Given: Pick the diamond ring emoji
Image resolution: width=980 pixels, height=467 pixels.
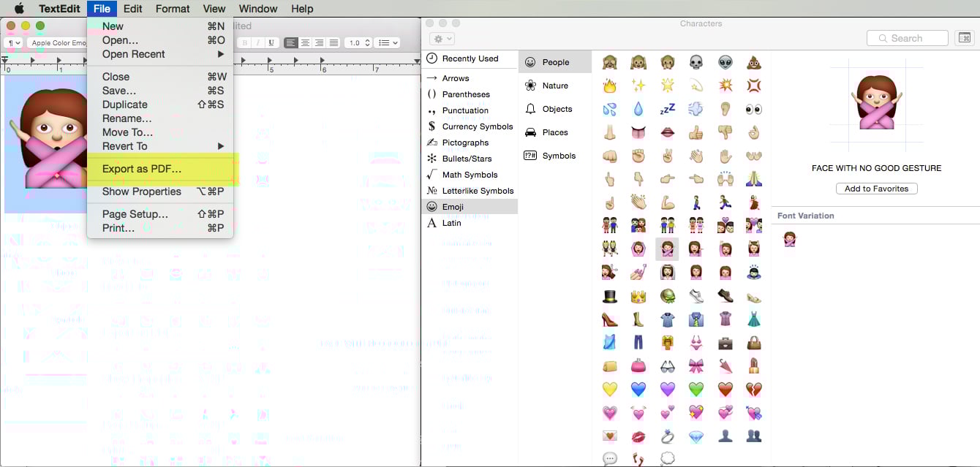Looking at the screenshot, I should 667,436.
